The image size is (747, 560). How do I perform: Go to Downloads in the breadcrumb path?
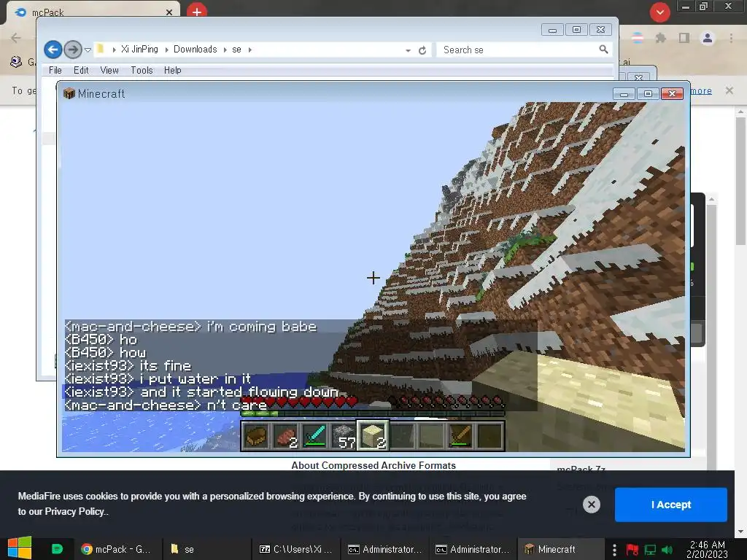coord(195,50)
